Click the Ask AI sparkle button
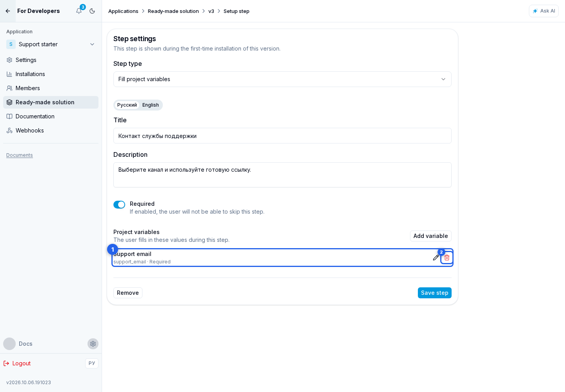Viewport: 565px width, 392px height. point(543,11)
